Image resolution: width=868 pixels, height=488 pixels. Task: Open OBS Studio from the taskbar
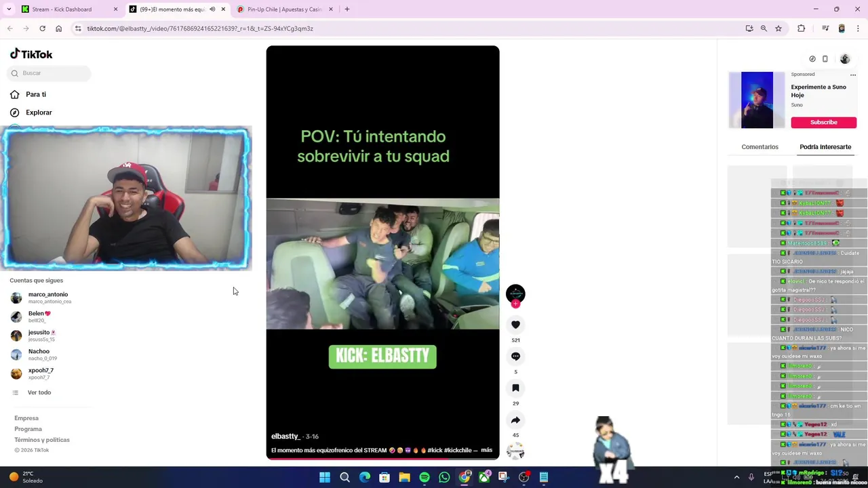pyautogui.click(x=524, y=477)
